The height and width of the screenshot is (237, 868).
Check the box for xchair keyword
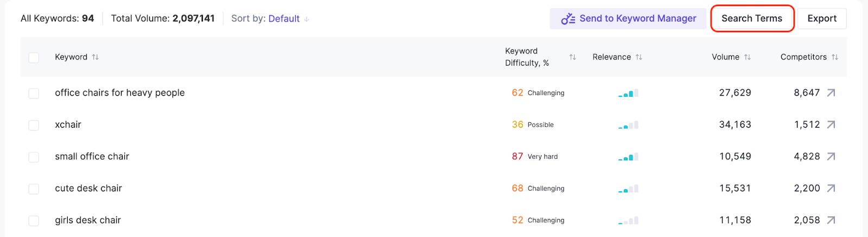[34, 125]
